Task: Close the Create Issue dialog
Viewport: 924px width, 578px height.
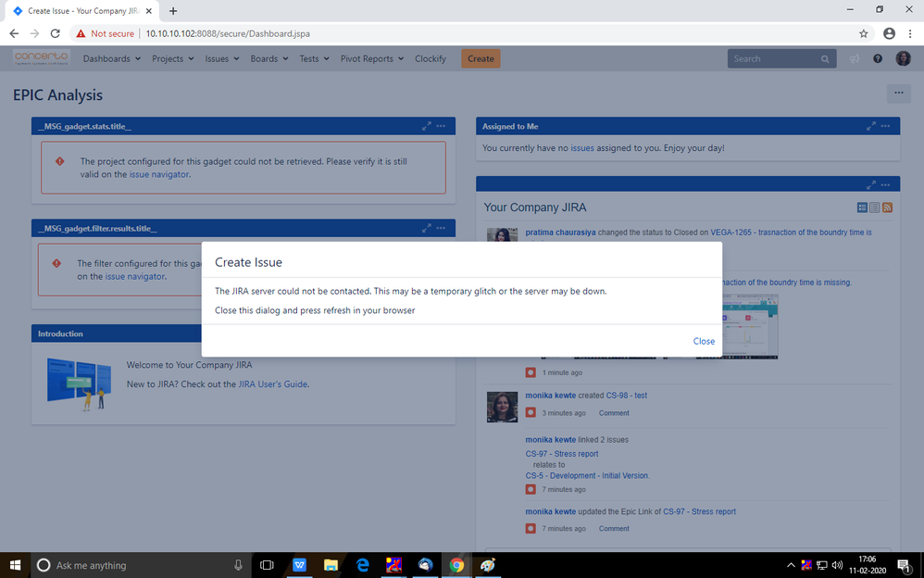Action: [x=704, y=341]
